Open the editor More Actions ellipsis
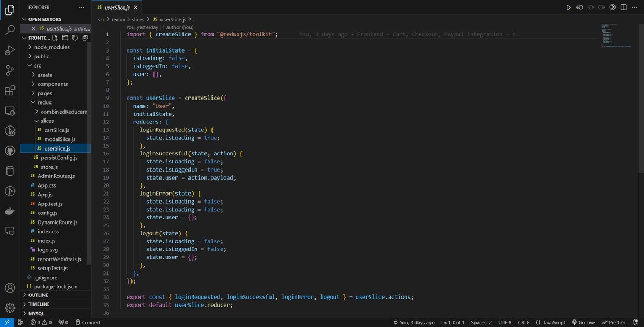644x327 pixels. pyautogui.click(x=634, y=8)
